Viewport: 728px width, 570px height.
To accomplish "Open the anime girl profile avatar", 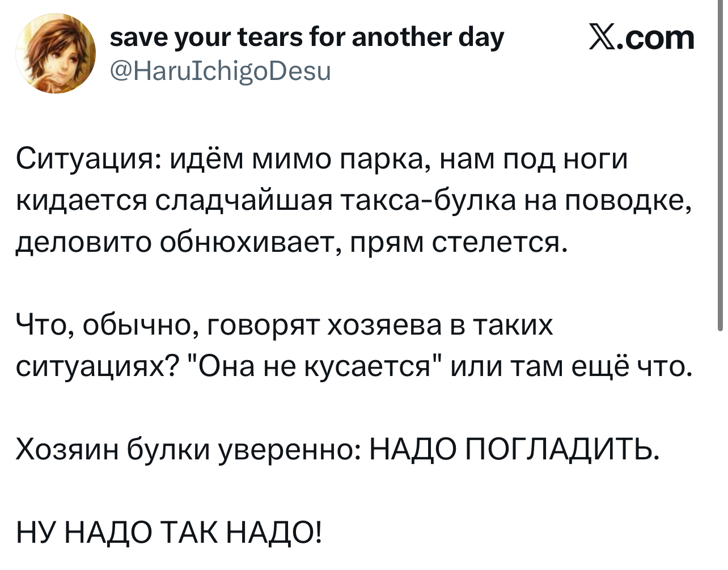I will pos(56,54).
